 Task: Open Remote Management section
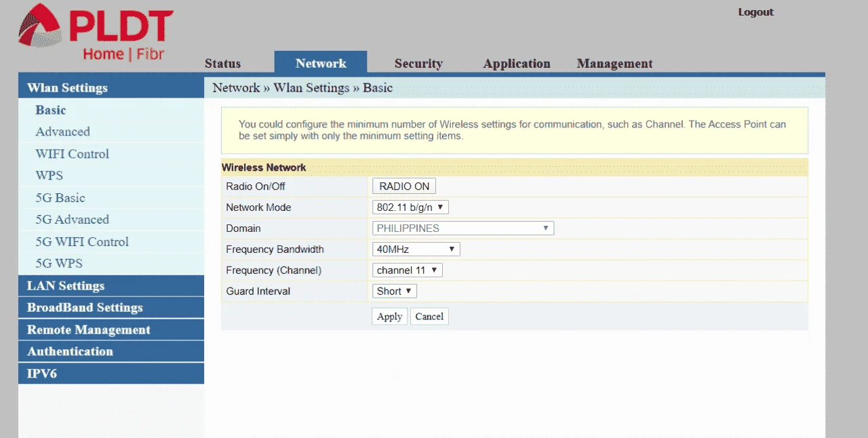(x=111, y=330)
